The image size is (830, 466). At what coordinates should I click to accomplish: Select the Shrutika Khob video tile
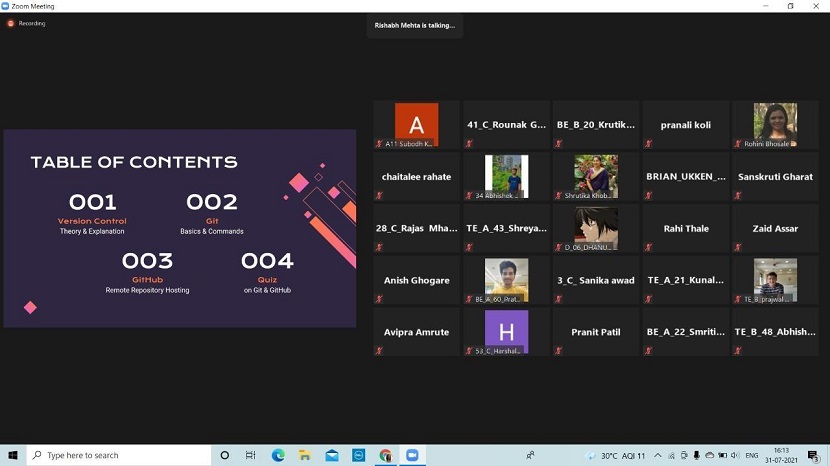pyautogui.click(x=596, y=177)
